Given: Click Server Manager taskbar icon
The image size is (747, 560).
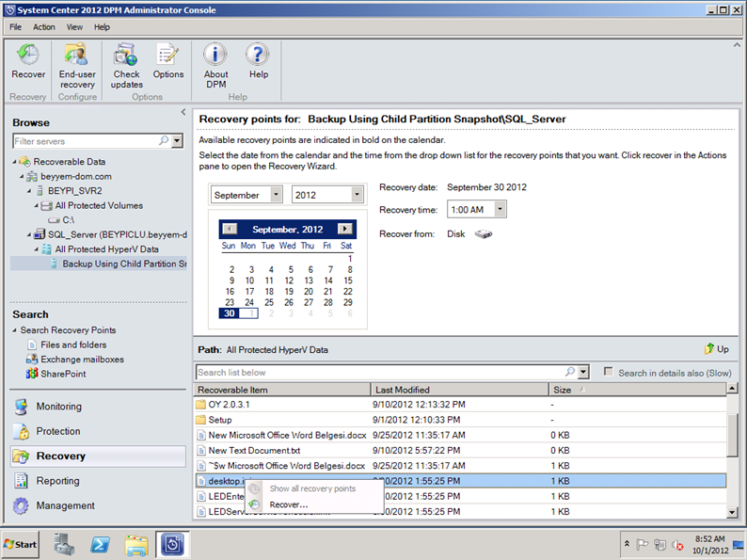Looking at the screenshot, I should 64,544.
